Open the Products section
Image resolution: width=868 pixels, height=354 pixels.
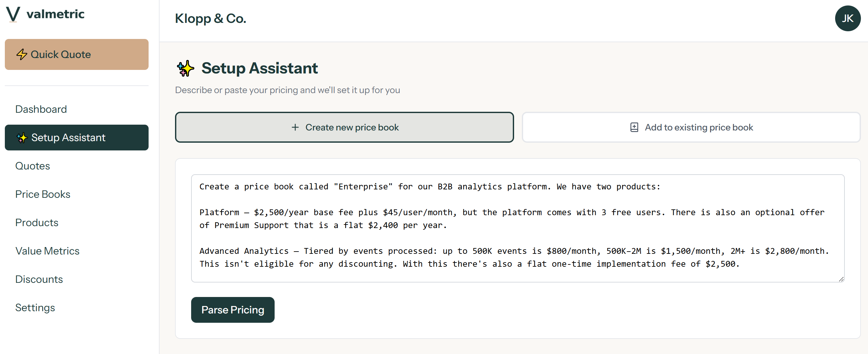(37, 222)
